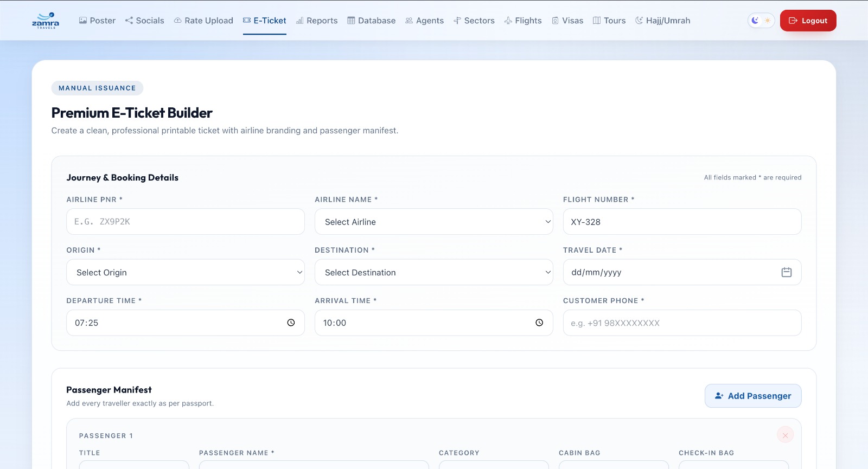Click the Poster nav icon

83,21
